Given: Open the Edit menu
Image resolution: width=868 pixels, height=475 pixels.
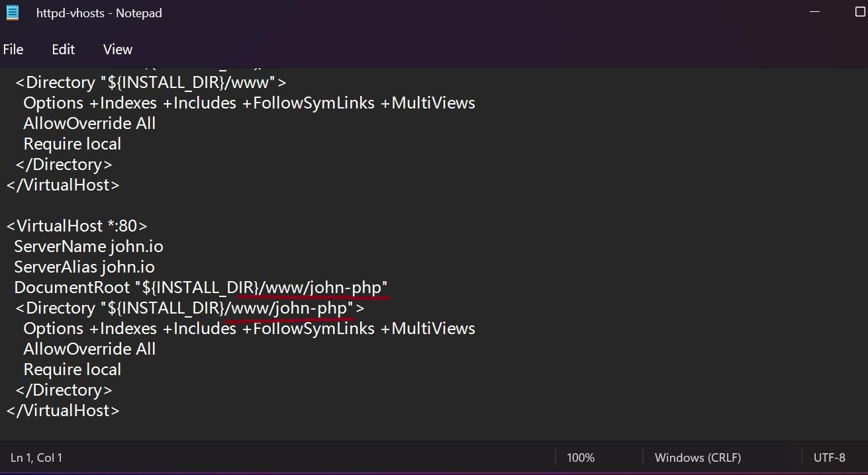Looking at the screenshot, I should (63, 49).
